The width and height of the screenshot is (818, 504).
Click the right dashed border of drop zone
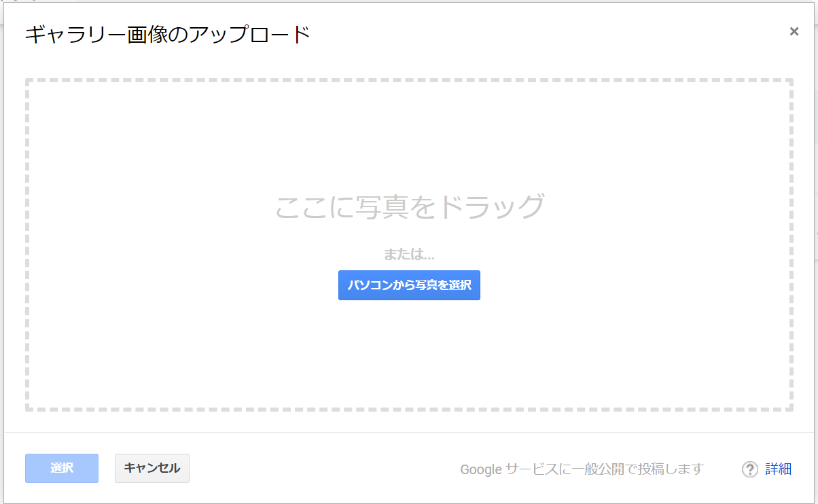point(791,245)
